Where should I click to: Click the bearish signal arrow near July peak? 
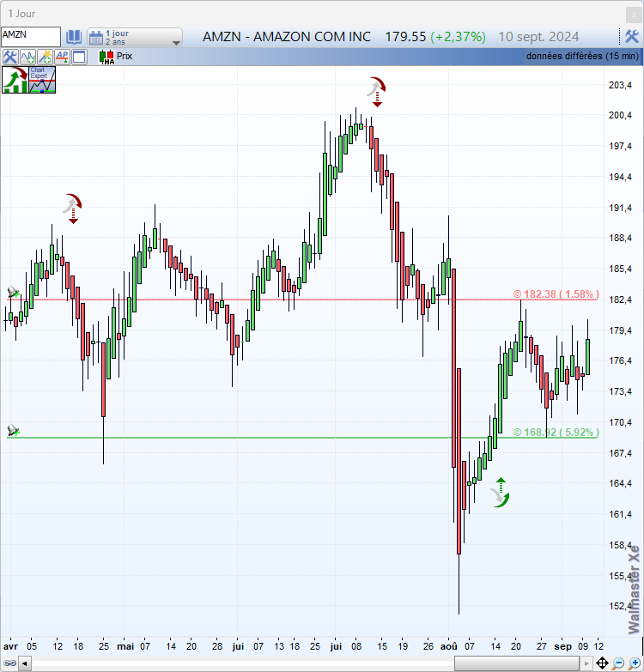376,92
